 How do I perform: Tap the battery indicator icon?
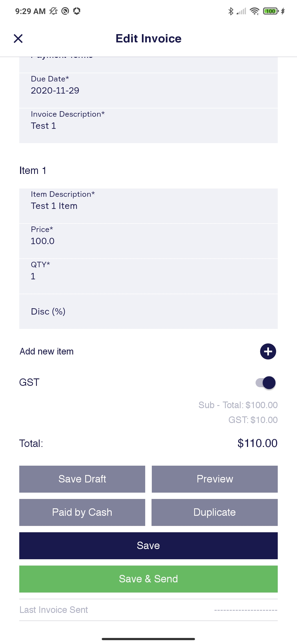pos(271,11)
